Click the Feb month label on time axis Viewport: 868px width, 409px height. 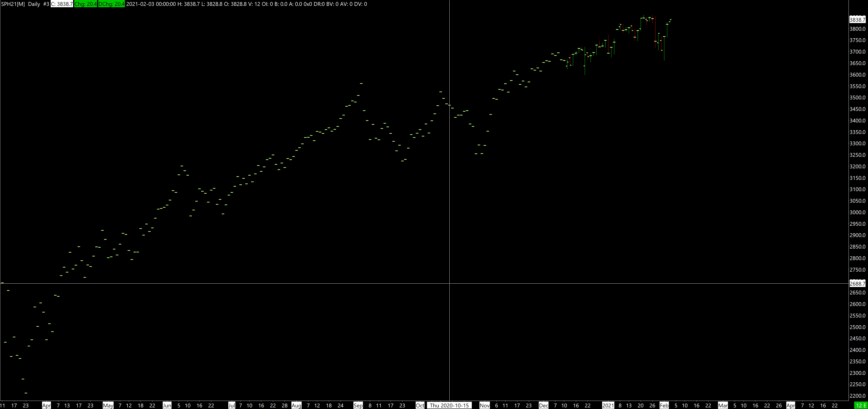click(664, 406)
